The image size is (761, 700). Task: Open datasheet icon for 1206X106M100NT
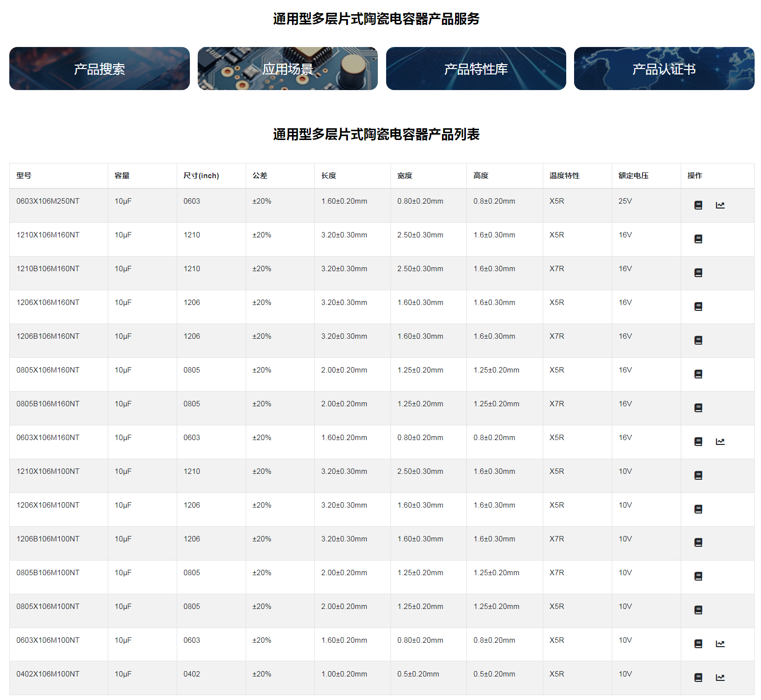[698, 509]
